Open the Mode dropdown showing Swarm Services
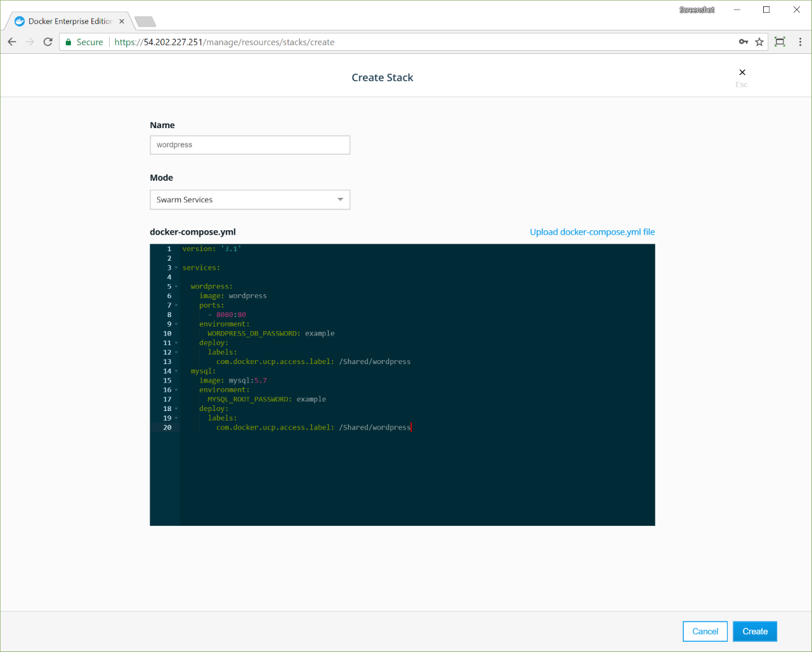Image resolution: width=812 pixels, height=652 pixels. click(250, 200)
